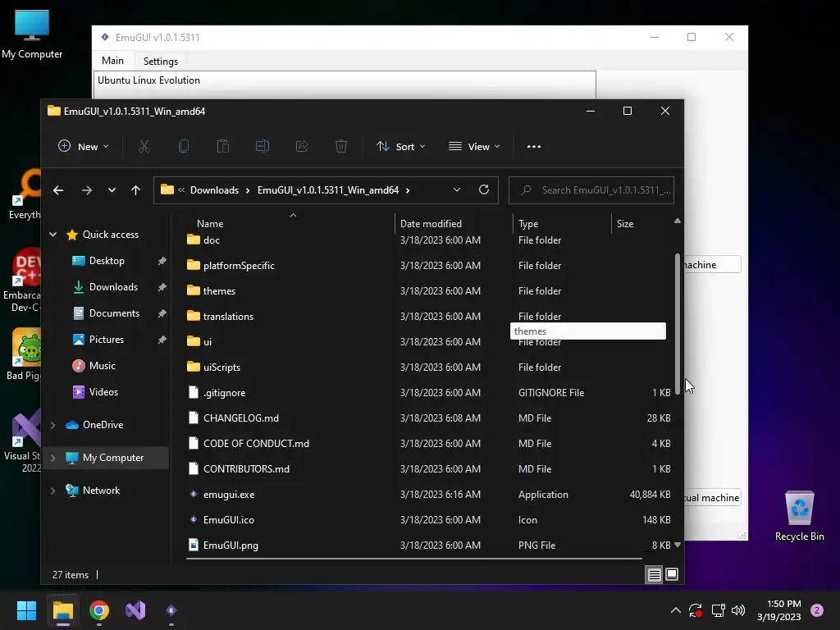Switch to details view layout icon
Viewport: 840px width, 630px height.
pyautogui.click(x=654, y=575)
